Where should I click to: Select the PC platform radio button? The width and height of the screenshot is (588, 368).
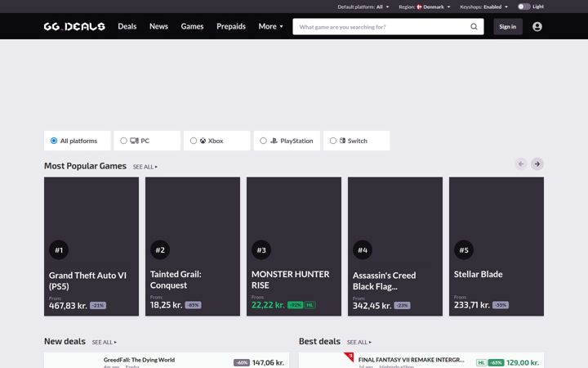coord(123,141)
